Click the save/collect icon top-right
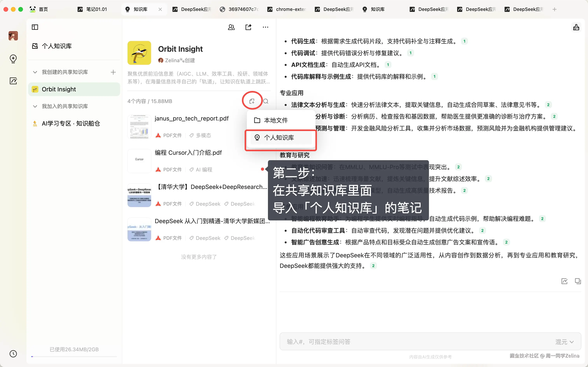The image size is (588, 367). point(577,27)
